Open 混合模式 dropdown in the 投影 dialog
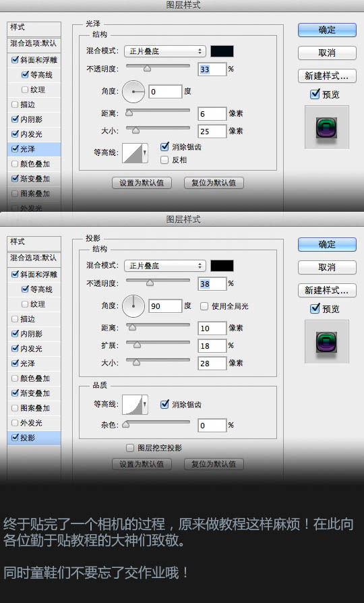This screenshot has width=364, height=603. point(165,265)
